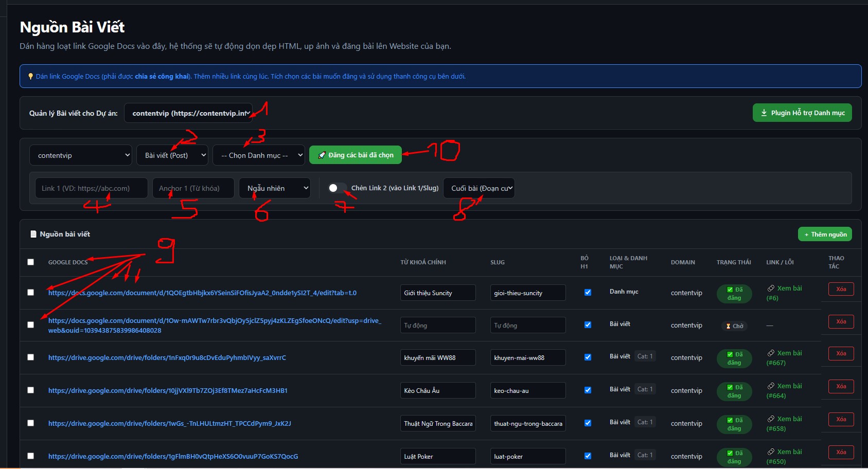Uncheck Bỏ H1 for the Luật Poker row
This screenshot has width=868, height=469.
click(588, 456)
